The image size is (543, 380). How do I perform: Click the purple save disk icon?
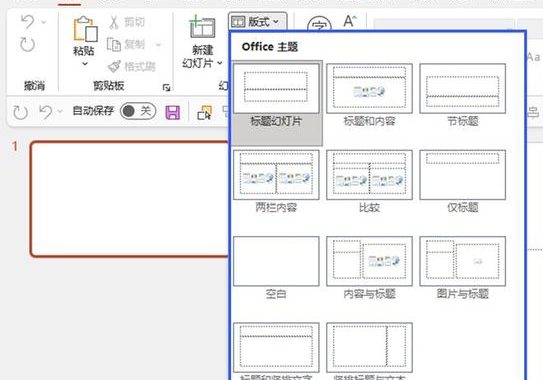coord(172,113)
